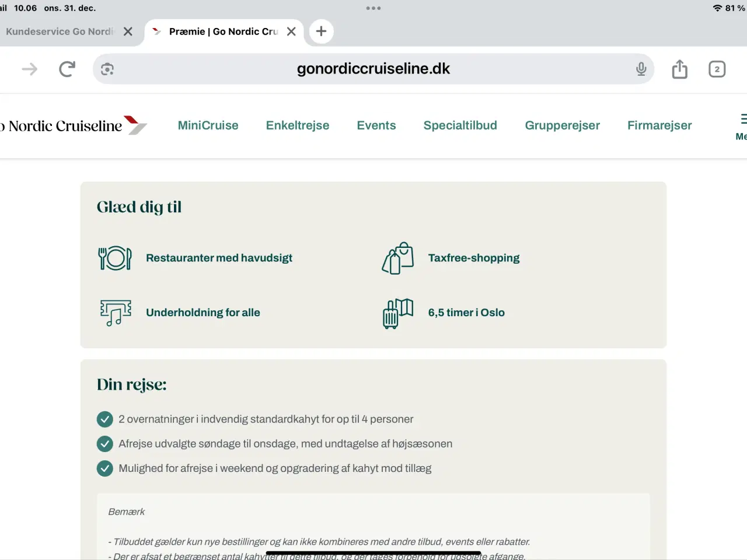Close the Præmie Go Nordic Cruiseline tab
Viewport: 747px width, 560px height.
click(x=291, y=32)
